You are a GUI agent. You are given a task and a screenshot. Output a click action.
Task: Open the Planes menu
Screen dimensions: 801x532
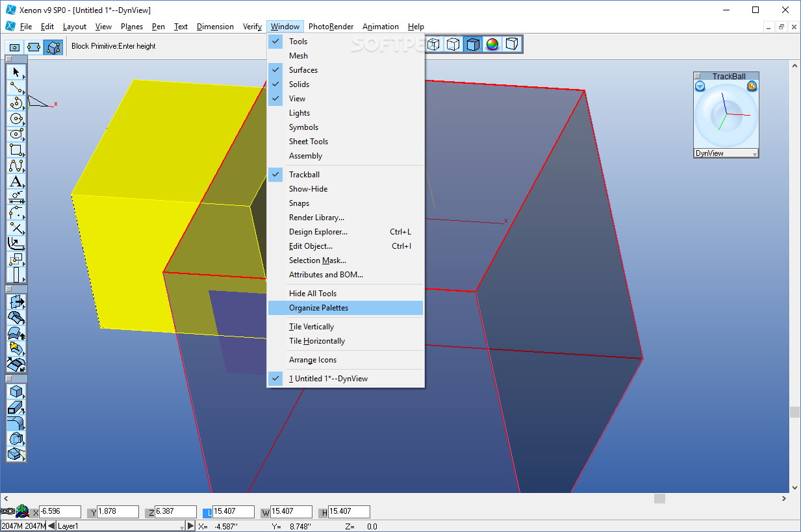132,27
